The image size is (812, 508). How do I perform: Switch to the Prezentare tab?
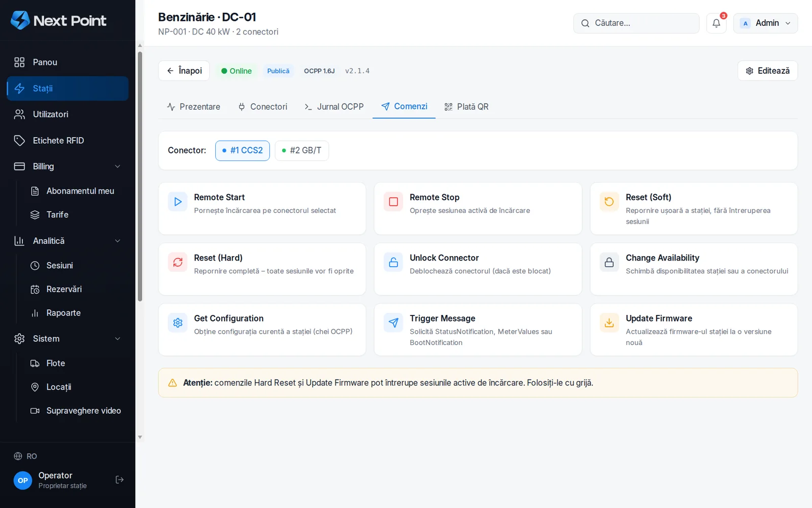point(193,107)
